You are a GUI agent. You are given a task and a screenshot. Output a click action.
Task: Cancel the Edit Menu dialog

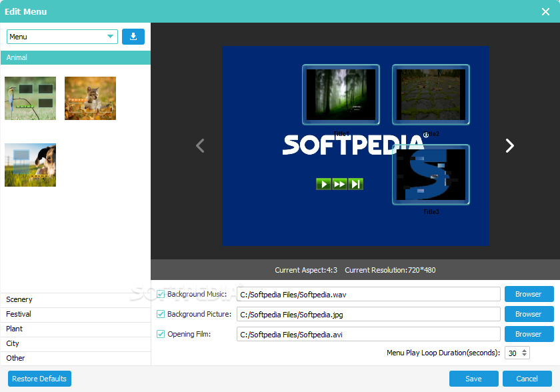pos(527,379)
